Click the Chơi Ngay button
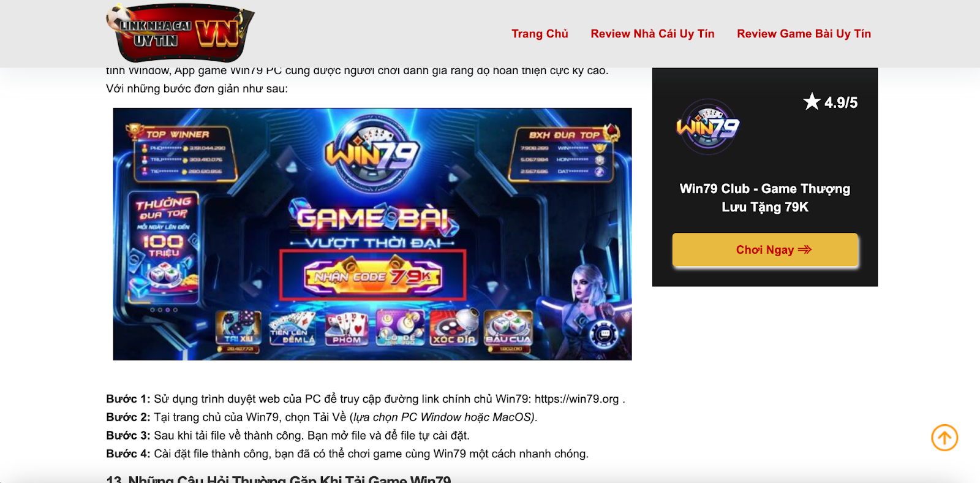Viewport: 980px width, 483px height. (x=765, y=249)
